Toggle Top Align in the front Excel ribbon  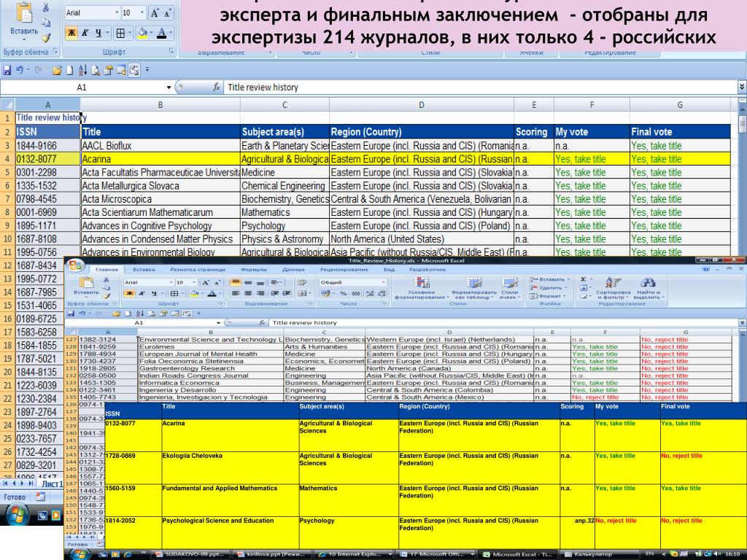[236, 282]
